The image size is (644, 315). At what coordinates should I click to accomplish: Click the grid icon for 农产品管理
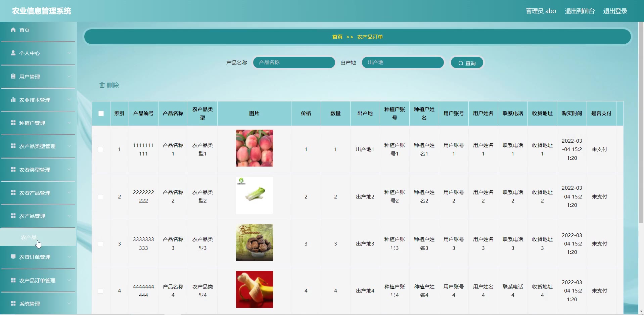tap(13, 216)
